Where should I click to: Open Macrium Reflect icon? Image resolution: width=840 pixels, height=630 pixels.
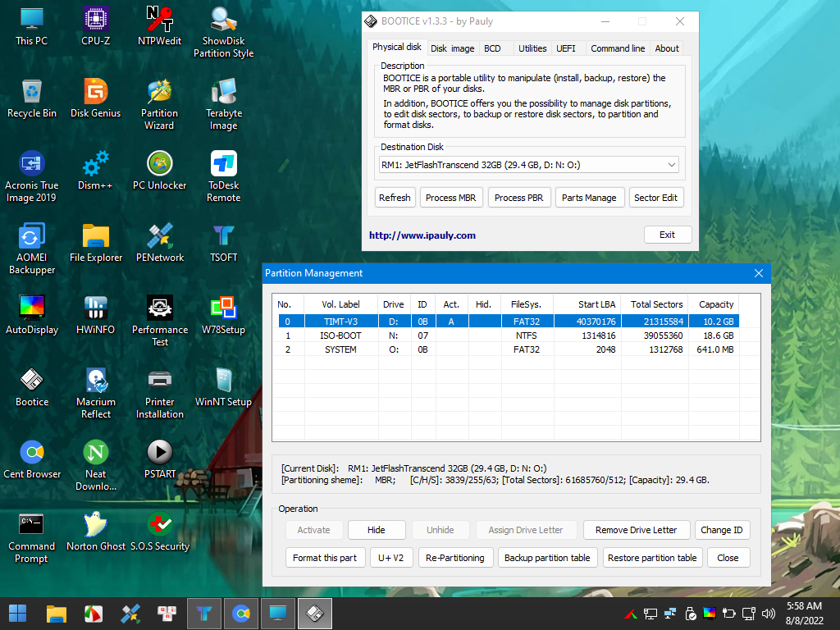(96, 394)
